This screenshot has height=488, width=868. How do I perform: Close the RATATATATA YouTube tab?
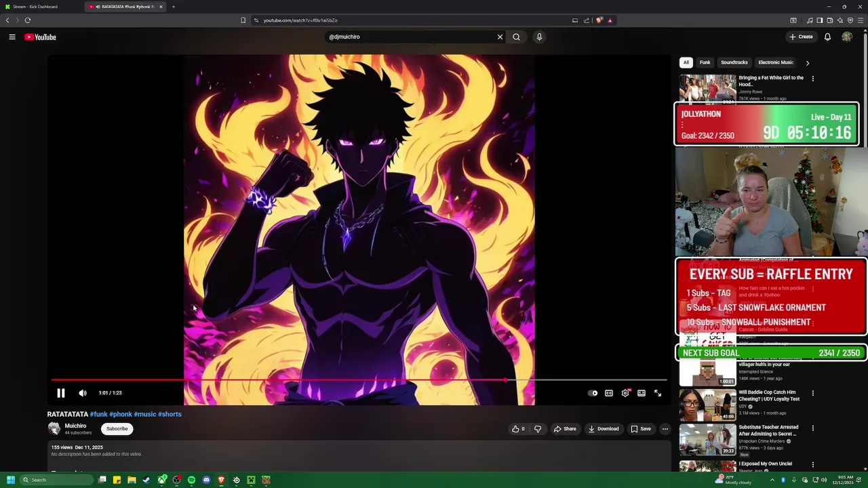click(x=161, y=7)
